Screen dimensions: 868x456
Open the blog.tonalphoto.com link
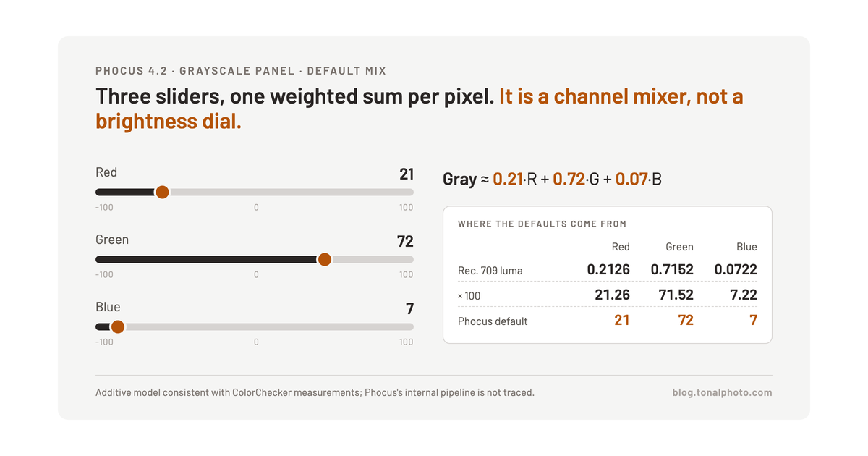[722, 393]
